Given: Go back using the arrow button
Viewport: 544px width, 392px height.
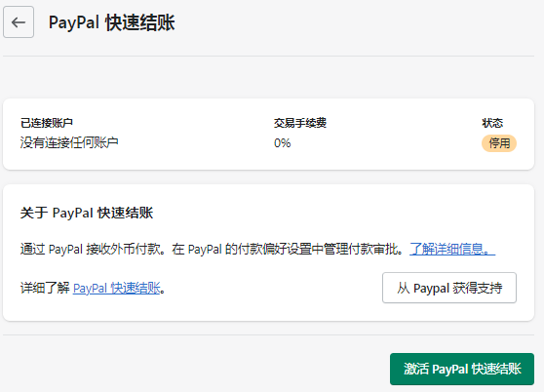Looking at the screenshot, I should click(19, 22).
